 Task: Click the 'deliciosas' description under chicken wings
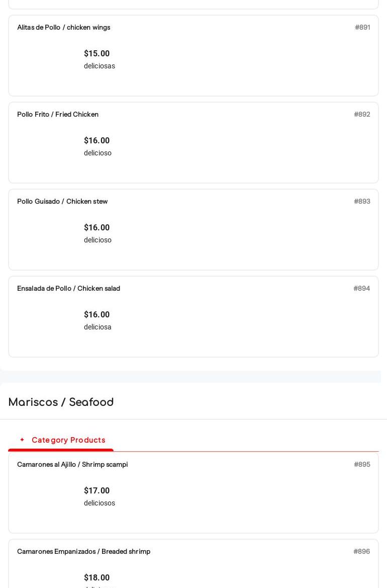(x=100, y=66)
